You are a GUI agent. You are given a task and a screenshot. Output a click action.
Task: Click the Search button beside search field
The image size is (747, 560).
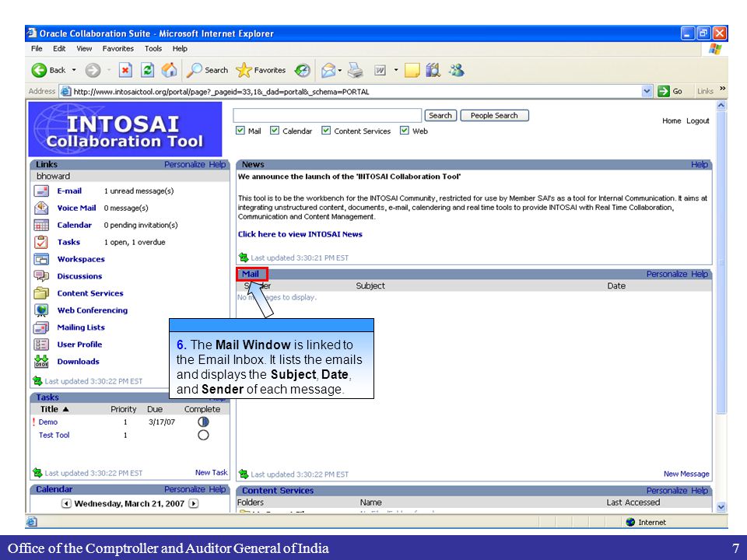coord(440,116)
